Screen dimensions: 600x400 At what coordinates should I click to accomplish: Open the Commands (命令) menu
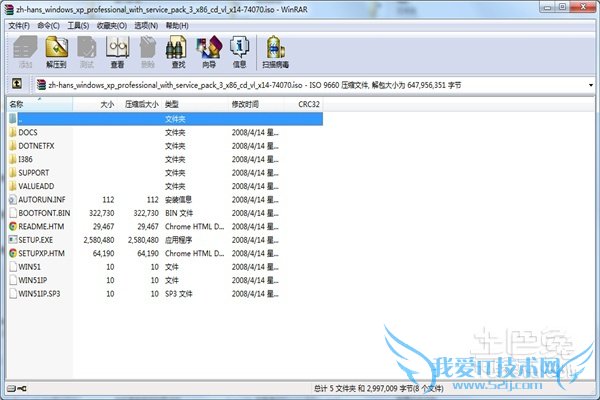[49, 26]
